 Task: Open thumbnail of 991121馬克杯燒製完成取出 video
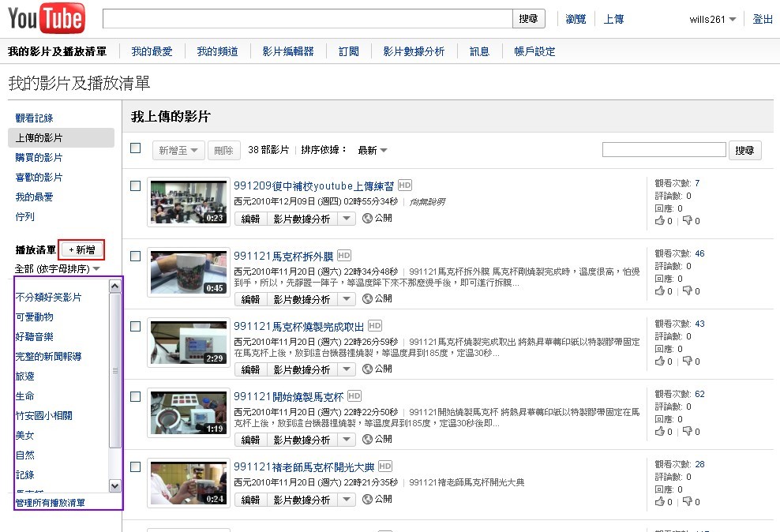tap(189, 343)
